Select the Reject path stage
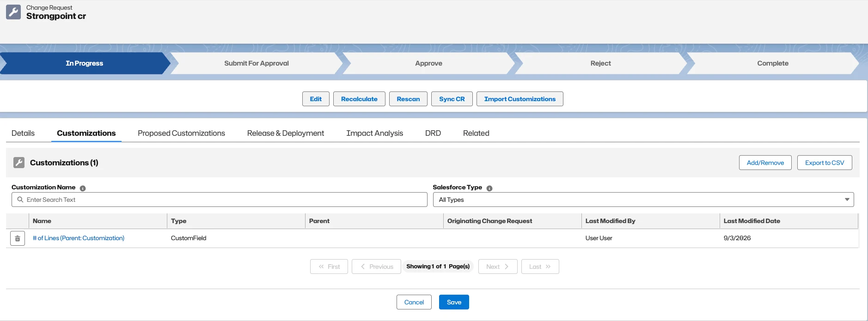 600,63
